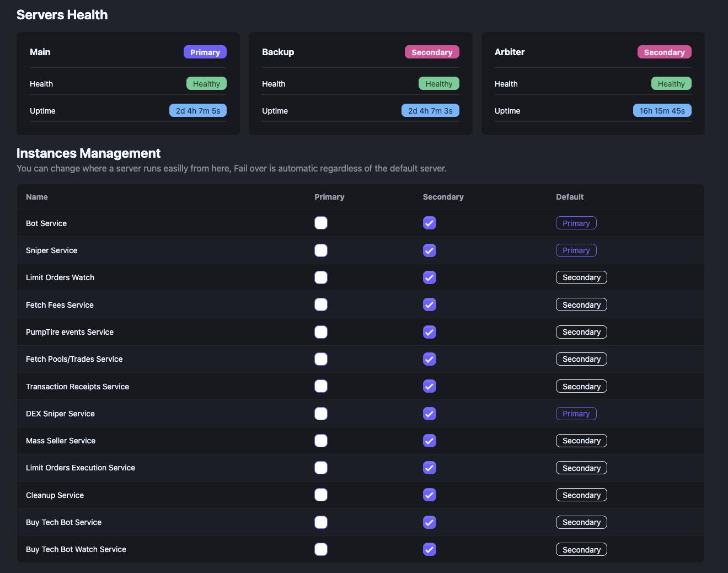The image size is (728, 573).
Task: Click the Secondary column header
Action: click(443, 197)
